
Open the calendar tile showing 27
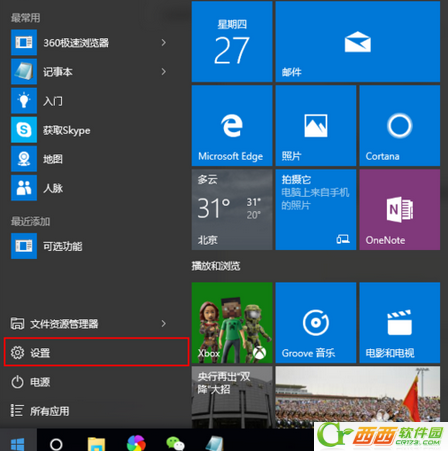click(232, 41)
